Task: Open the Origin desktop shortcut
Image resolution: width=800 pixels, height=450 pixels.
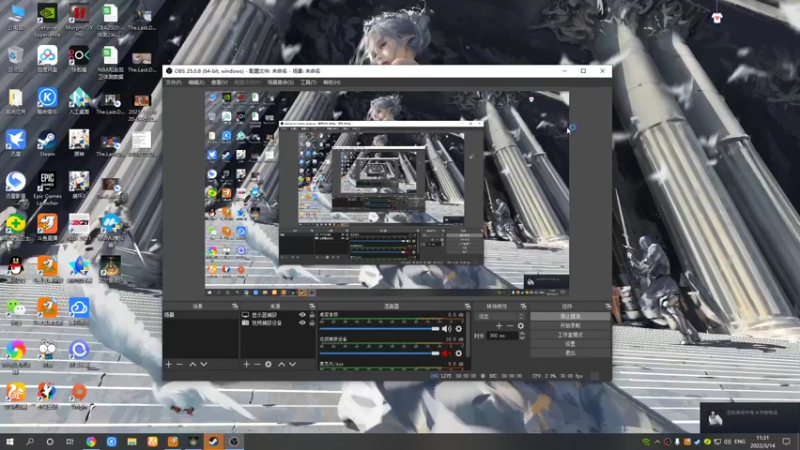Action: (x=79, y=396)
